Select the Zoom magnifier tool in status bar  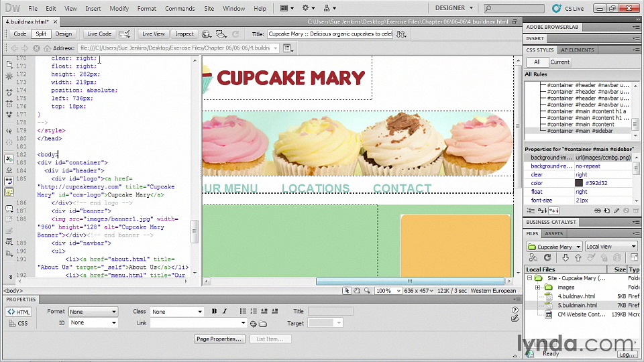[367, 290]
